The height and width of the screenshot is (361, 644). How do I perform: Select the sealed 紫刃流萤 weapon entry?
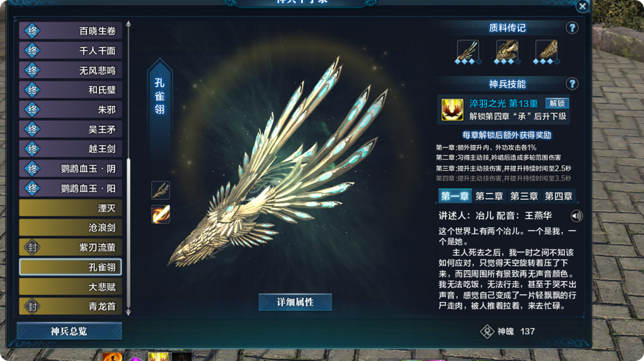(x=70, y=248)
